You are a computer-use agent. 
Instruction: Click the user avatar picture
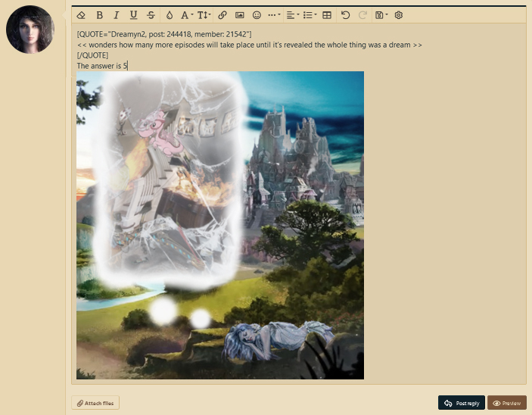30,30
